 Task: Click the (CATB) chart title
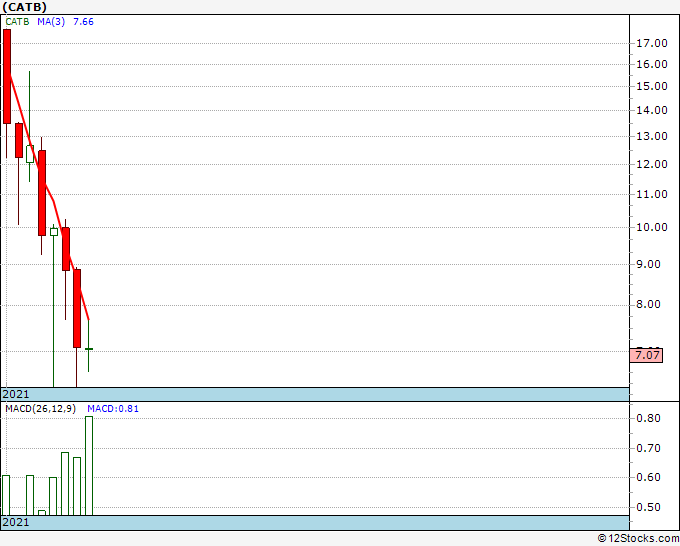pos(25,7)
